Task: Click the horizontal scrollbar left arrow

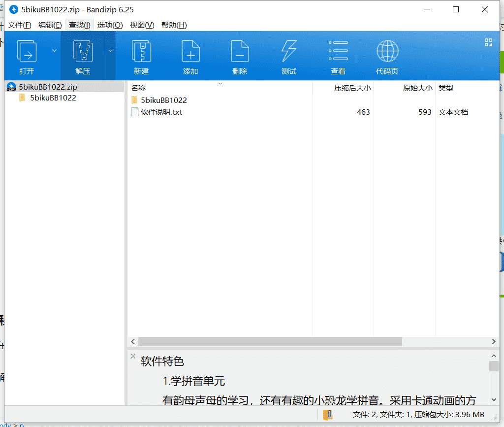Action: tap(133, 341)
